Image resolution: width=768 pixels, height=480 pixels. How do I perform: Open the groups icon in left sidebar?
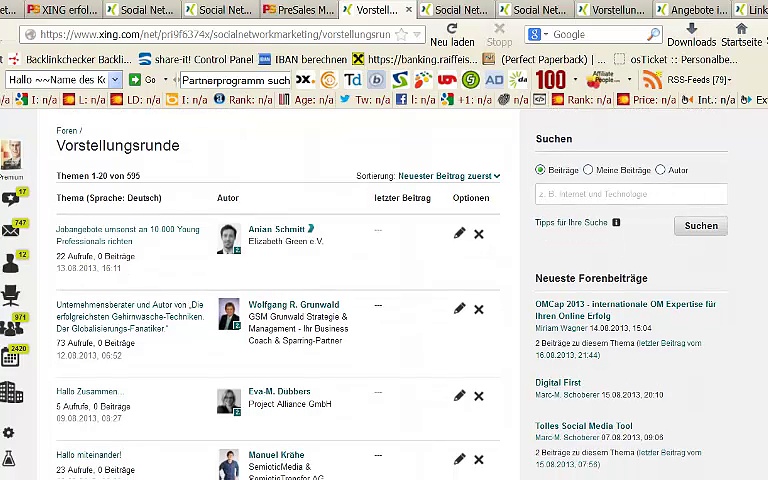point(11,326)
